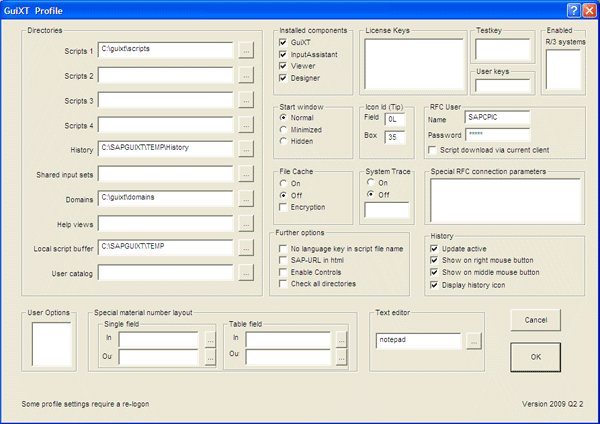Image resolution: width=600 pixels, height=424 pixels.
Task: Click browse button for Help views
Action: click(246, 223)
